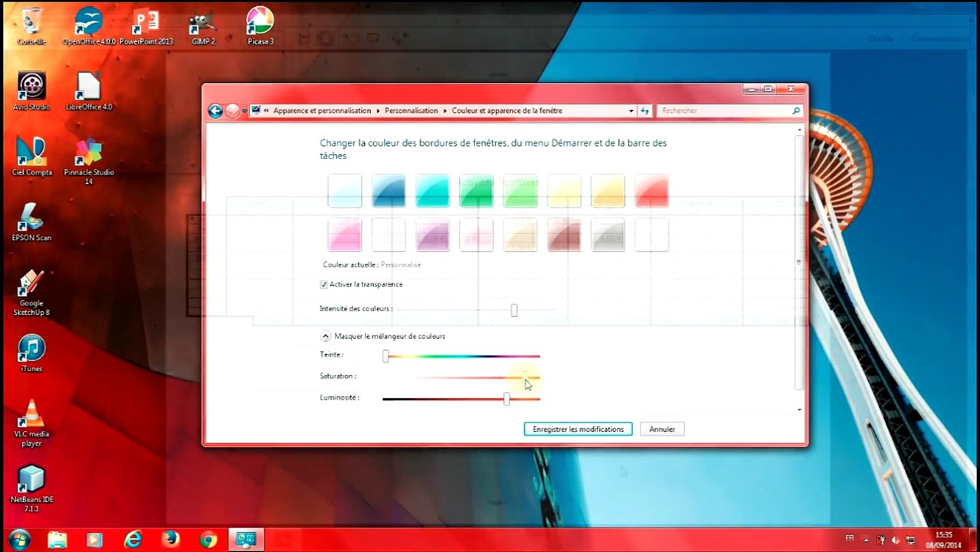Image resolution: width=980 pixels, height=552 pixels.
Task: Choose the dark blue color swatch
Action: point(388,191)
